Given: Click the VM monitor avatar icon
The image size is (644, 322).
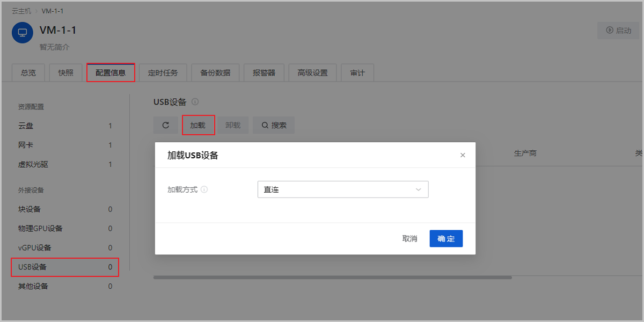Looking at the screenshot, I should [x=23, y=33].
